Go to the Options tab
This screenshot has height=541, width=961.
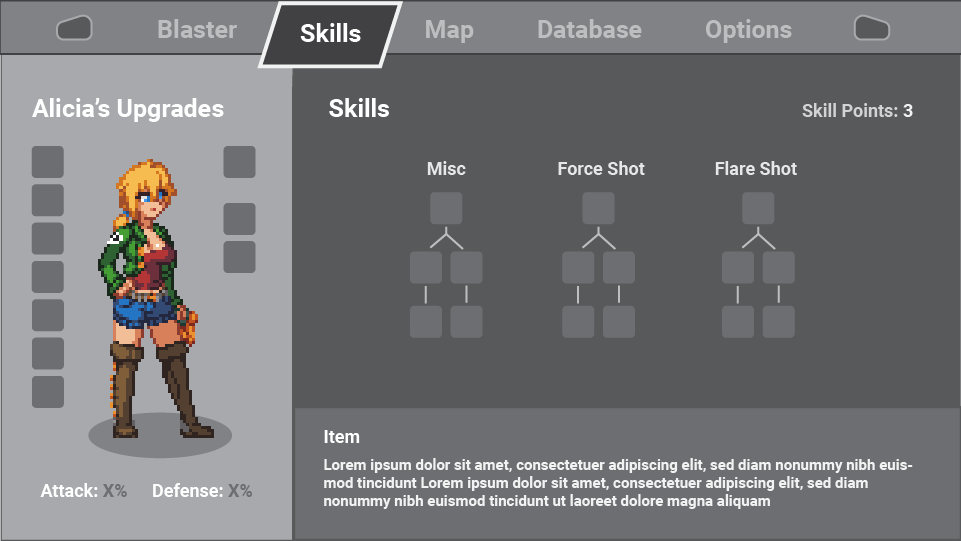[748, 29]
